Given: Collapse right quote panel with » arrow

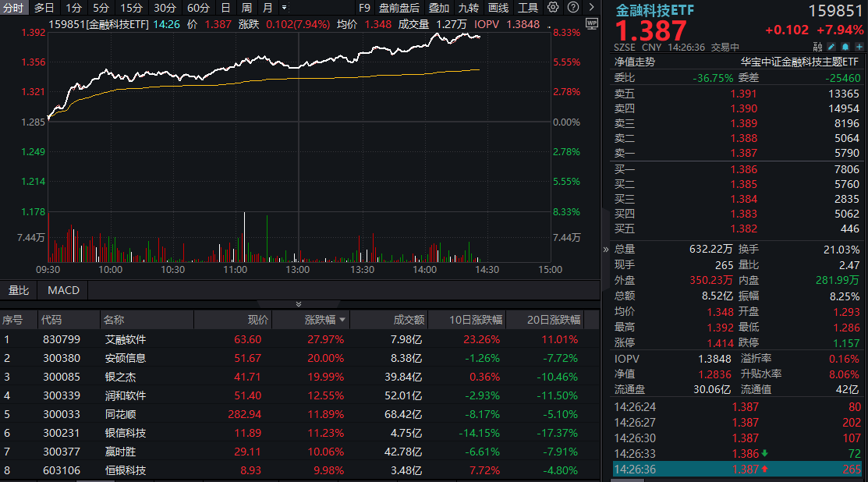Looking at the screenshot, I should tap(606, 250).
